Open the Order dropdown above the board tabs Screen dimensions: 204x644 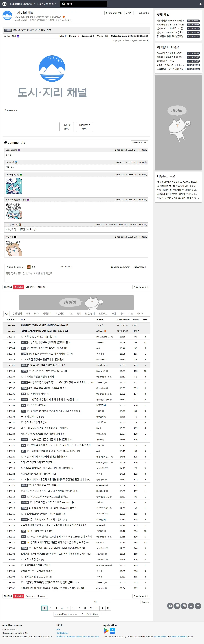point(30,287)
